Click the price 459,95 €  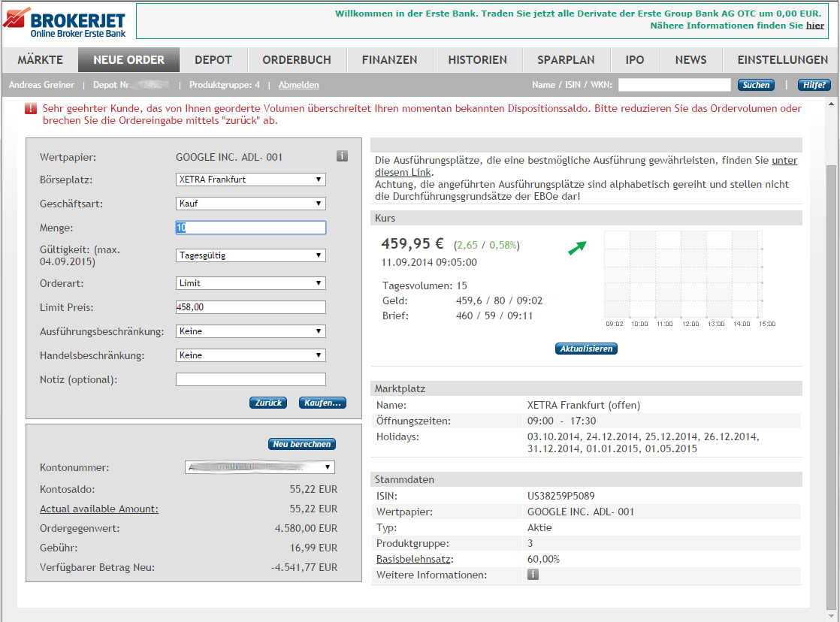coord(412,243)
